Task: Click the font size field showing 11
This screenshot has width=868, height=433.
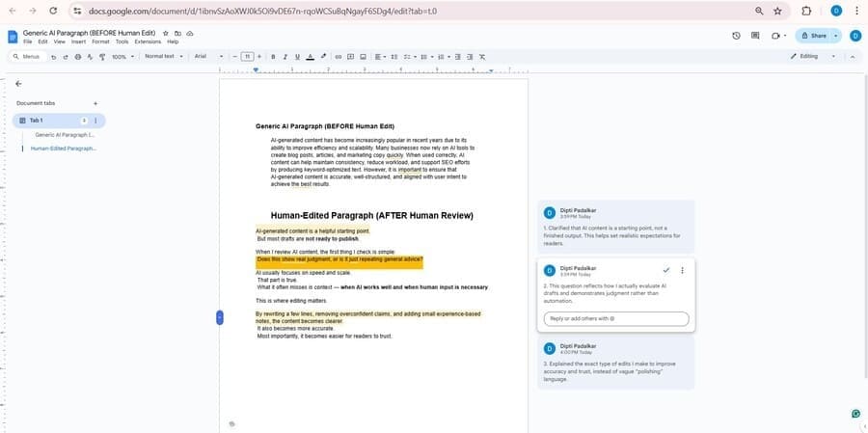Action: coord(248,57)
